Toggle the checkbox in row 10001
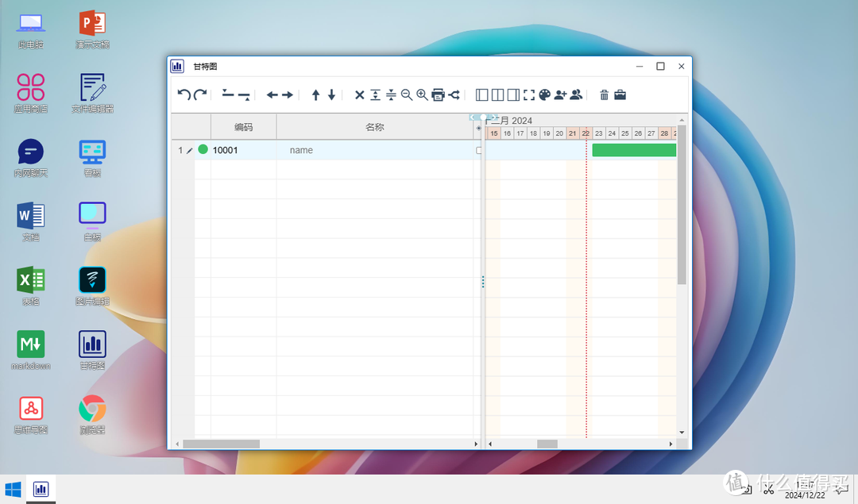This screenshot has width=858, height=504. 479,150
